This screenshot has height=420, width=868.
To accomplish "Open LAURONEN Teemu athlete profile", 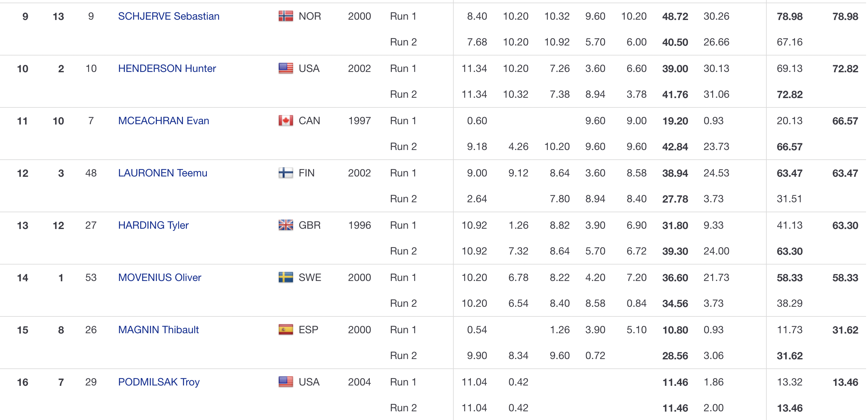I will click(162, 173).
